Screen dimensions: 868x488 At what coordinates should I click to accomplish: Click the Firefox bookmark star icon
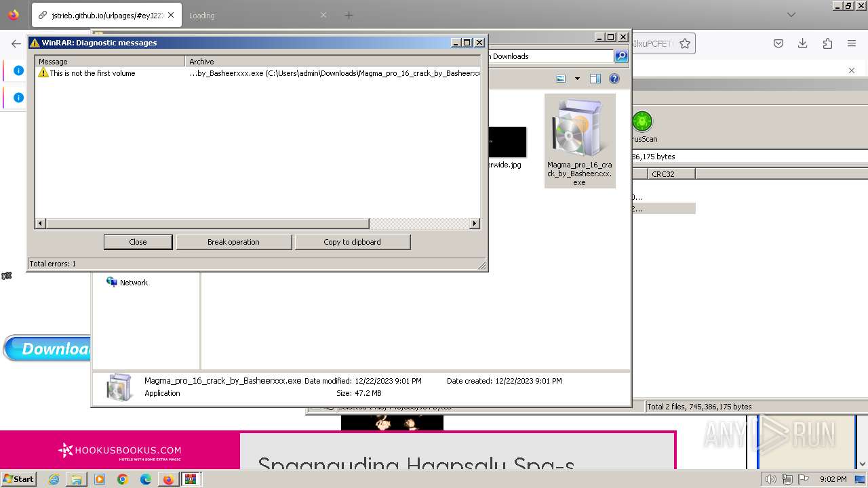(x=685, y=43)
